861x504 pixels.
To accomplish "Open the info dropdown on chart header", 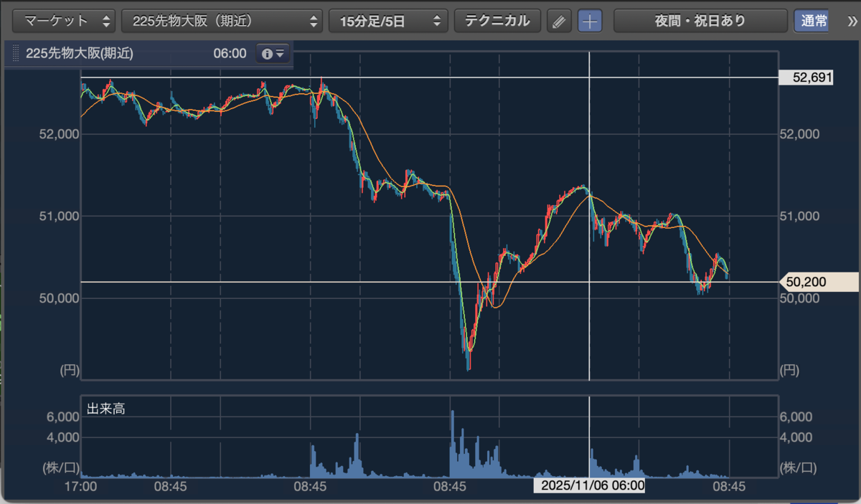I will pos(273,53).
